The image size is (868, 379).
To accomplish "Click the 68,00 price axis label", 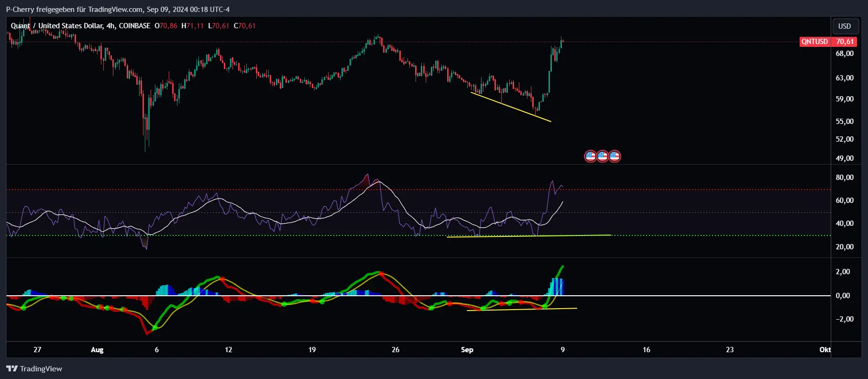I will (x=845, y=54).
